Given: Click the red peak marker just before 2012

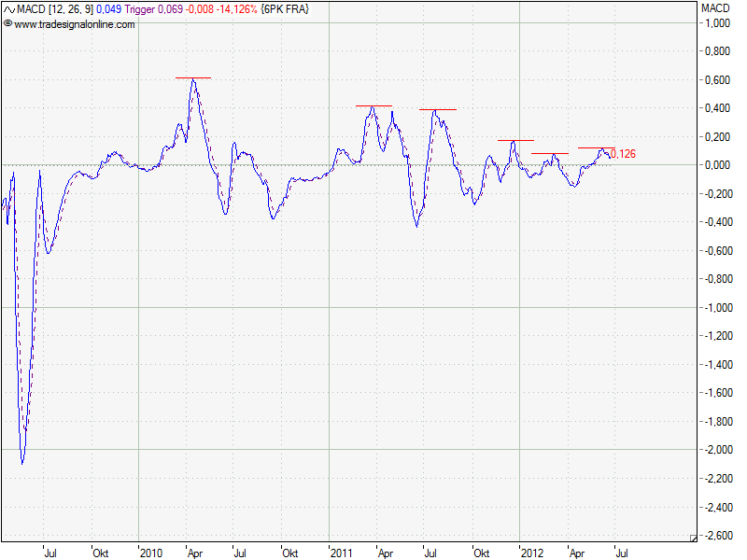Looking at the screenshot, I should click(516, 141).
